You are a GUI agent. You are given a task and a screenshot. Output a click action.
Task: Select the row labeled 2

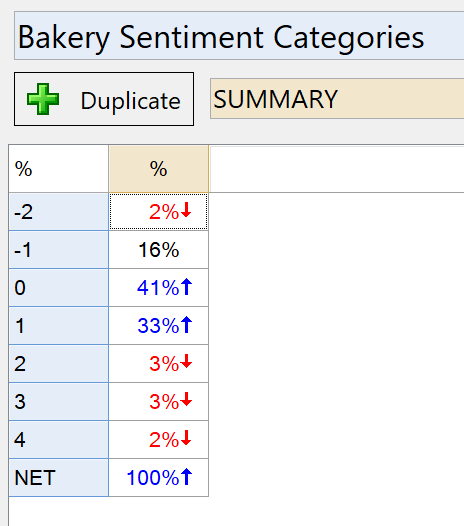[58, 363]
